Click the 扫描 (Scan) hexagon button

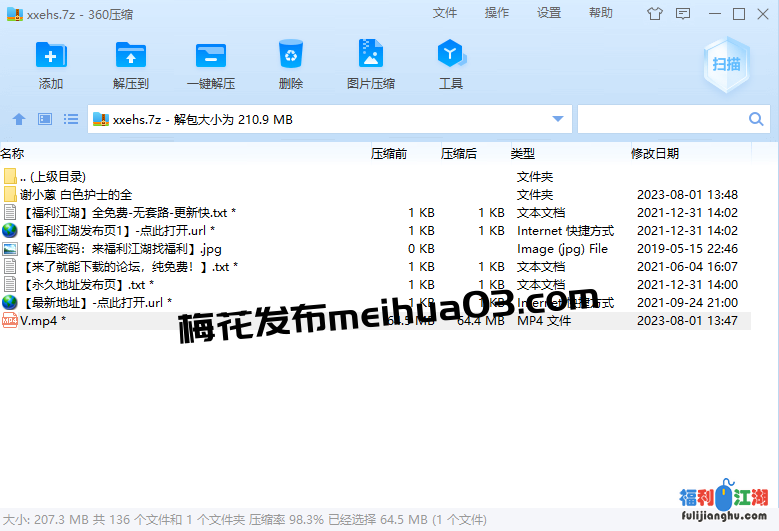tap(726, 65)
